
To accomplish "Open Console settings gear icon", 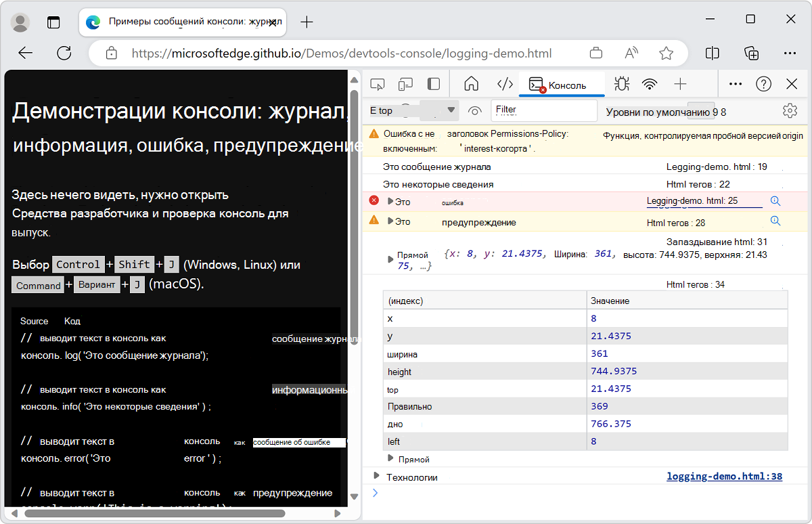I will coord(790,110).
